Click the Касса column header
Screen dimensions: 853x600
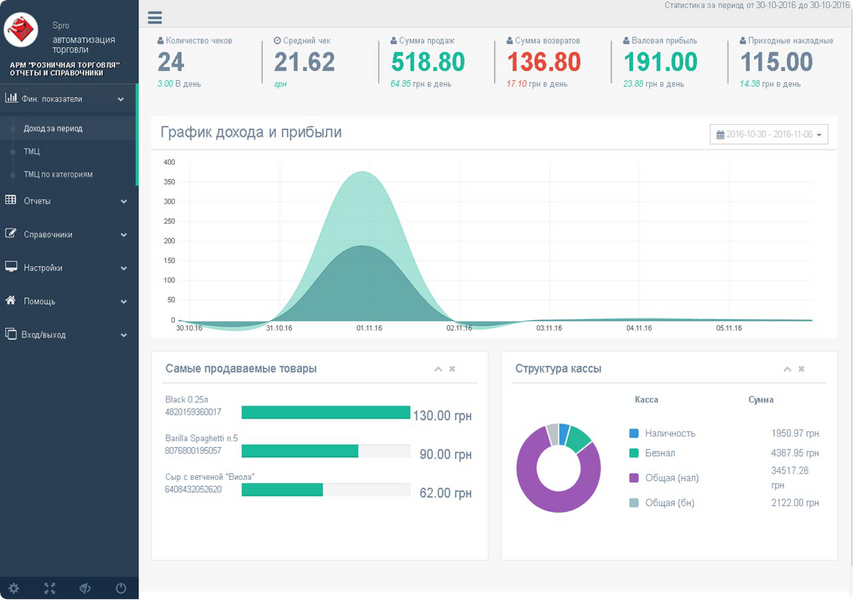646,399
